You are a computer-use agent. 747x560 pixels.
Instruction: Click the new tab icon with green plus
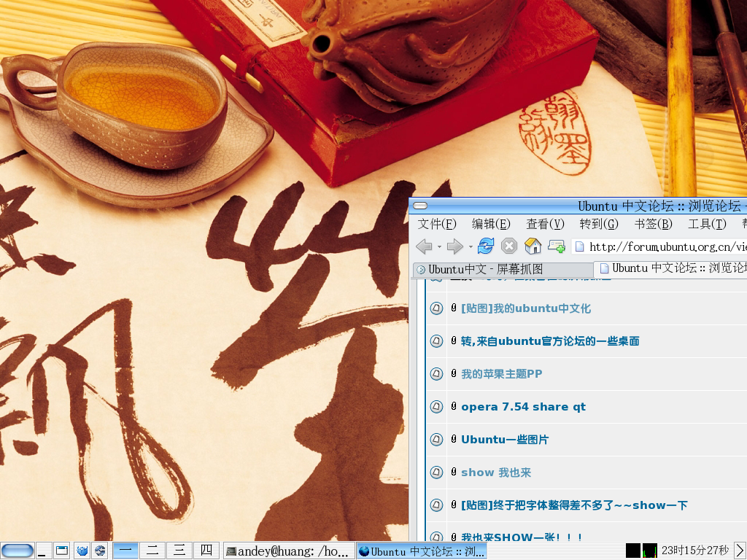click(x=557, y=246)
